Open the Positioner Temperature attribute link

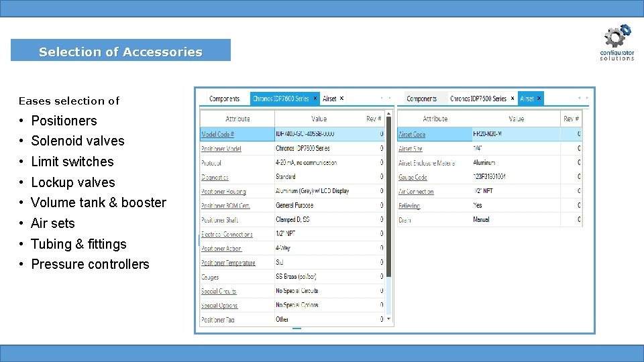click(228, 263)
